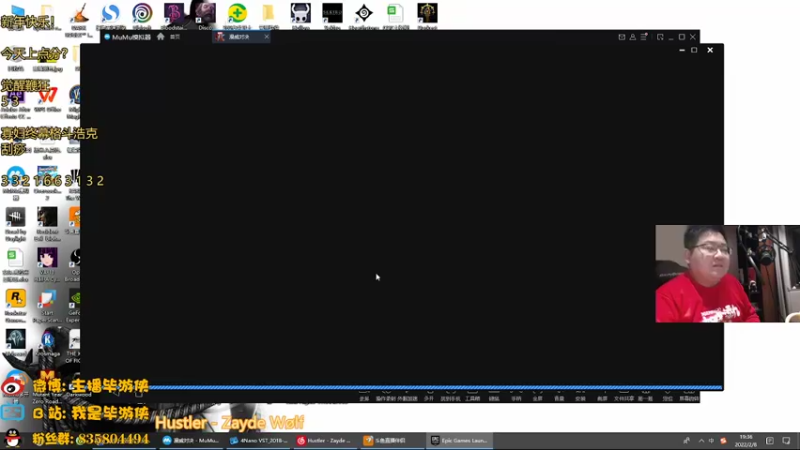Select the Resident Evil Village desktop icon
Screen dimensions: 800x450
47,224
